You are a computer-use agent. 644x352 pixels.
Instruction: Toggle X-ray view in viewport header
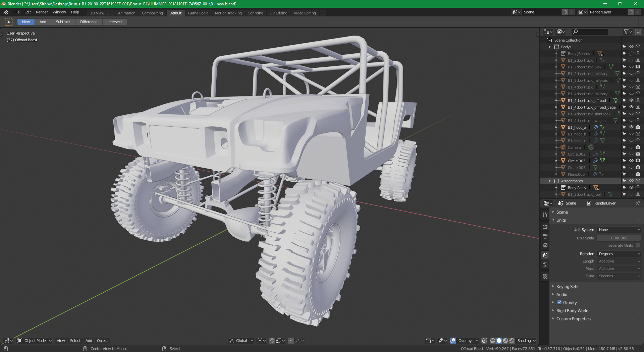click(x=484, y=341)
